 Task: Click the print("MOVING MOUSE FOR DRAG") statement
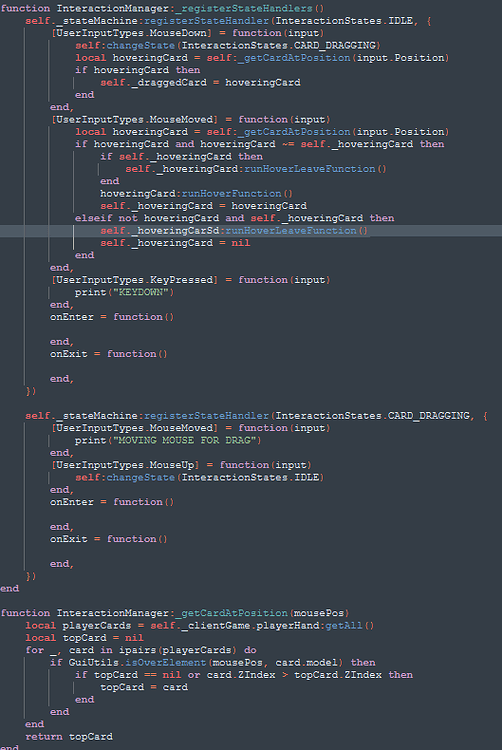168,441
